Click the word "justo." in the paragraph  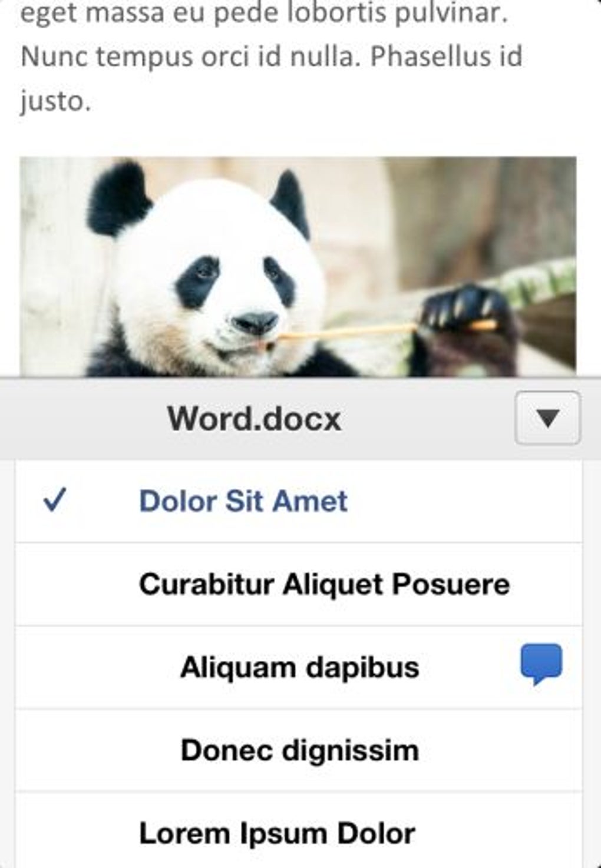click(55, 102)
